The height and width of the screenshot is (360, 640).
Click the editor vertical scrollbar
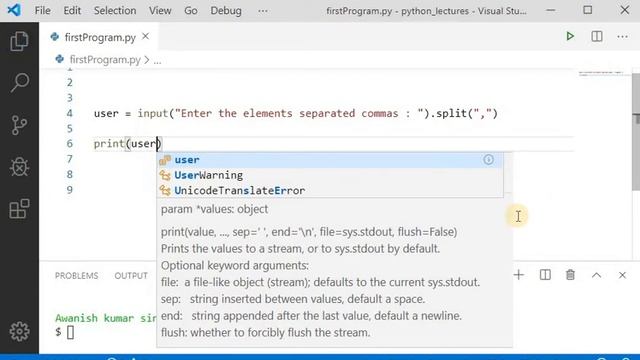click(636, 131)
